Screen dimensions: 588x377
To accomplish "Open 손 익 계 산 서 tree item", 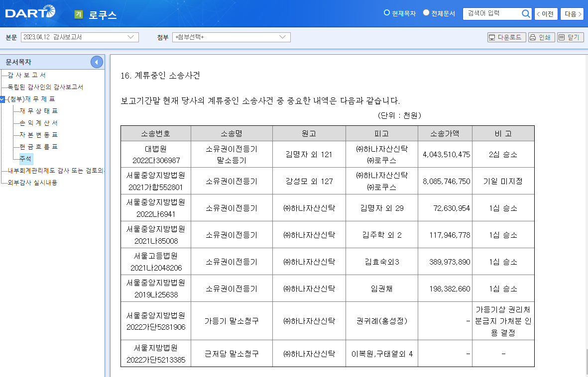I will (39, 123).
